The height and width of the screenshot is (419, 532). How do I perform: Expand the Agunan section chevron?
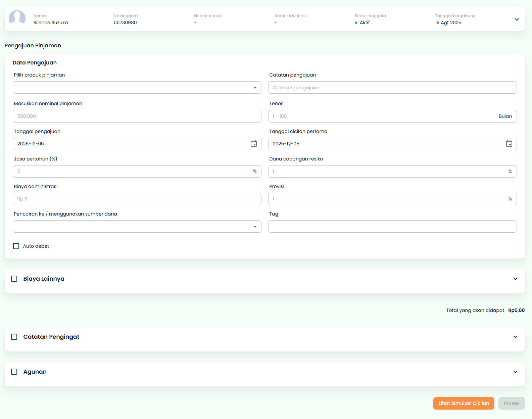click(x=515, y=372)
